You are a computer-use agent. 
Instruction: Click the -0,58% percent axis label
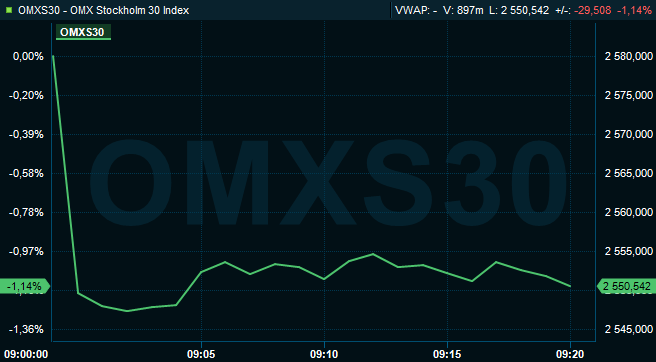pyautogui.click(x=26, y=174)
